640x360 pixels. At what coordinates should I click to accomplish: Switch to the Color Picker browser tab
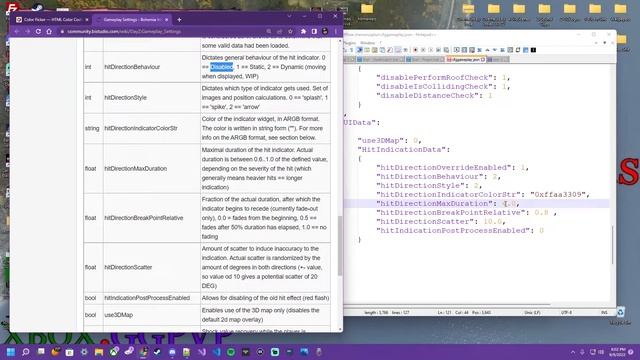pos(52,20)
